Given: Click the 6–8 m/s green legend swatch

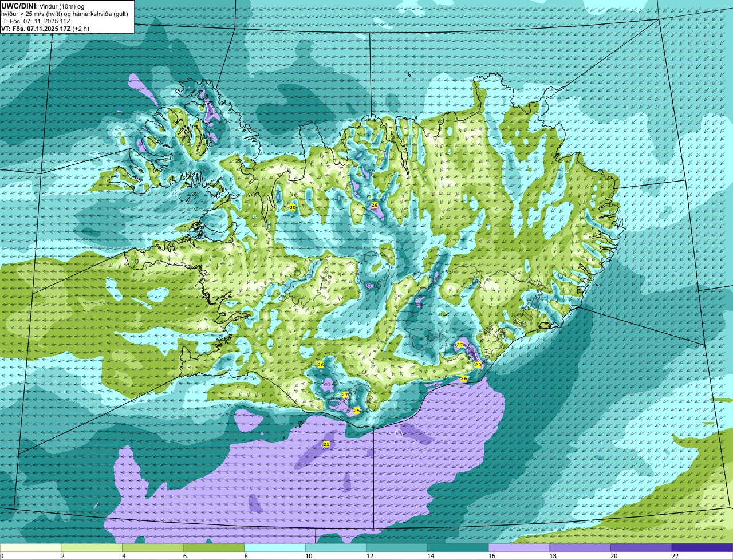Looking at the screenshot, I should point(214,548).
